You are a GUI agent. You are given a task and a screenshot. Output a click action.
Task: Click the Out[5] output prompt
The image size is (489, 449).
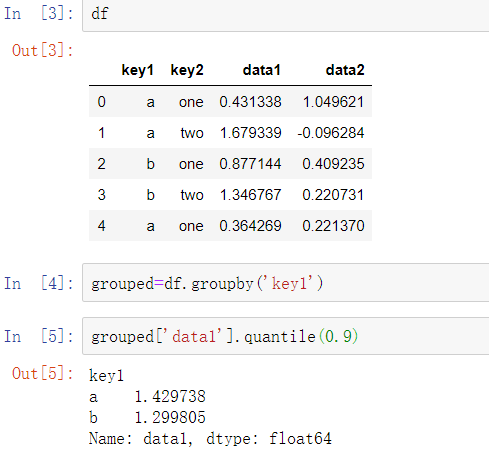(43, 374)
